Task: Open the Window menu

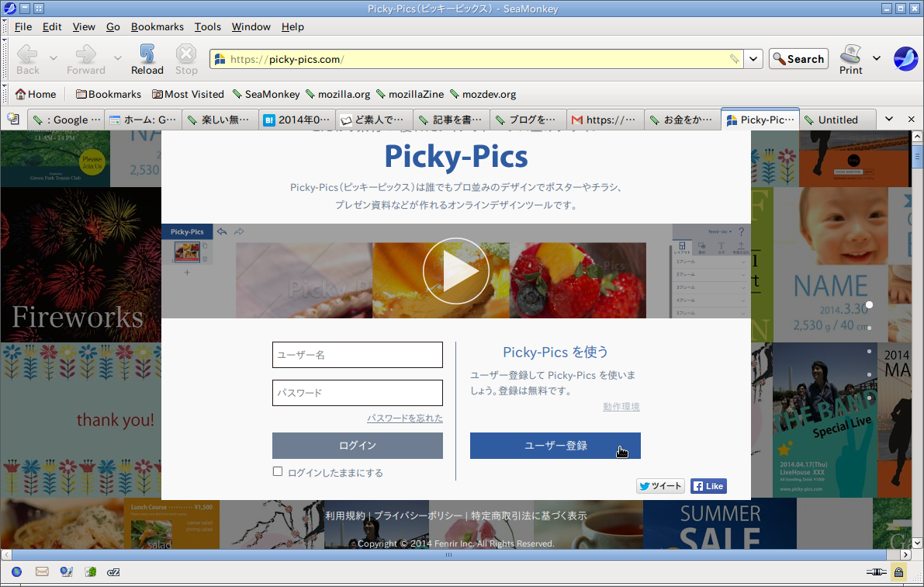Action: (251, 27)
